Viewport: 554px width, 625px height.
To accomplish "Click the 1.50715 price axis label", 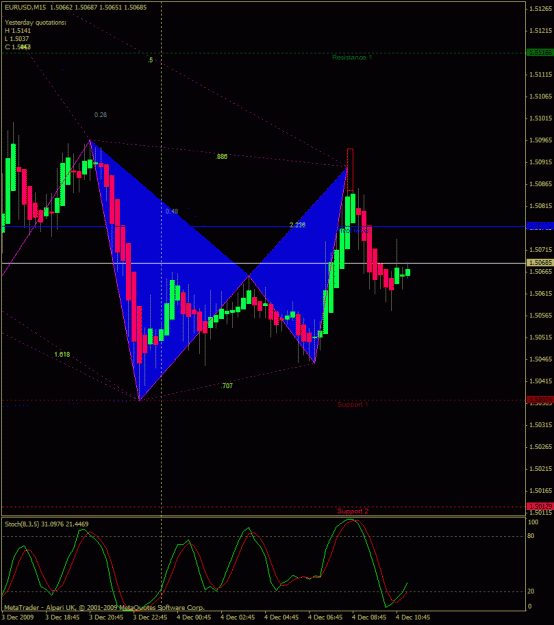I will coord(541,250).
